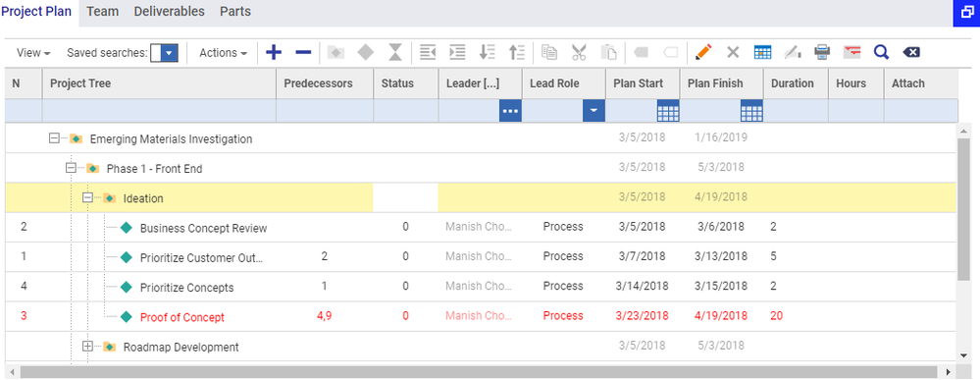Click the move down toolbar icon

(487, 53)
